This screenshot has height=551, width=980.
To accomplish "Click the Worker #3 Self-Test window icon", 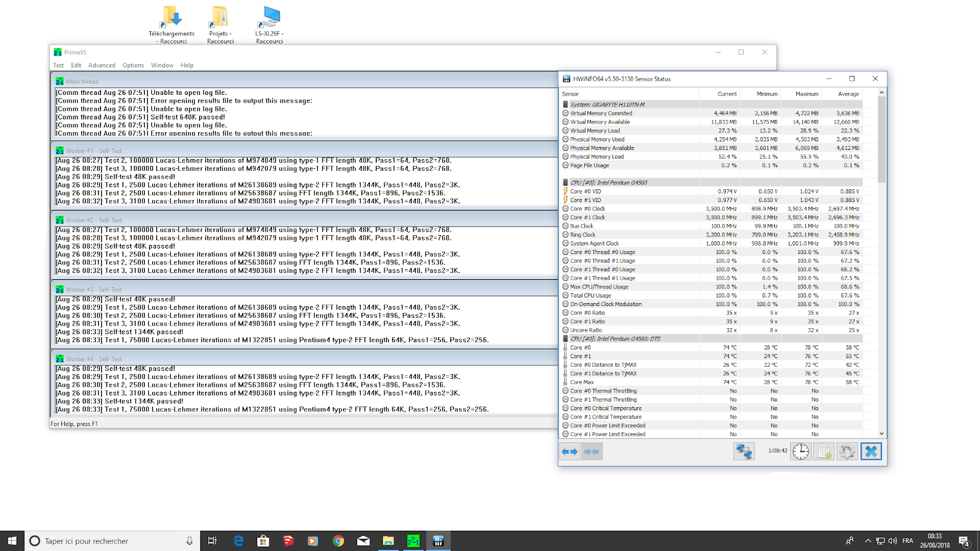I will tap(60, 290).
